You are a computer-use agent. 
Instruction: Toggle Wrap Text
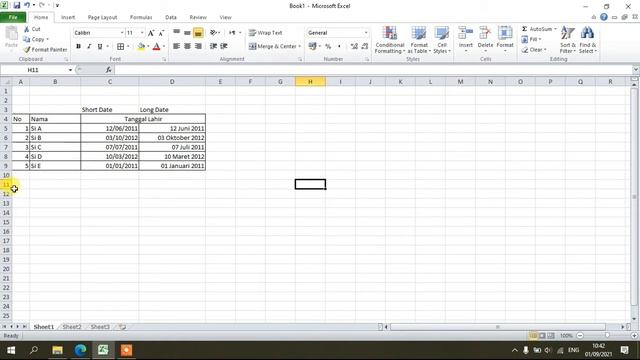pyautogui.click(x=265, y=33)
